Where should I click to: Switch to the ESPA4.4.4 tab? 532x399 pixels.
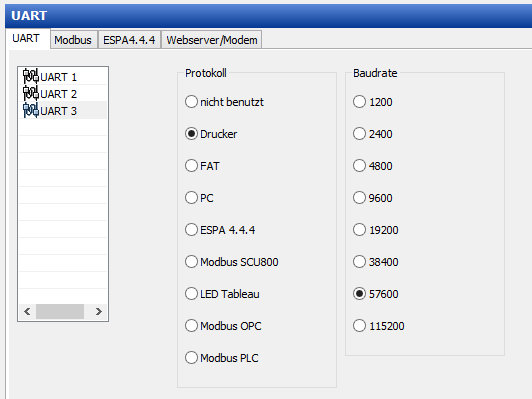(129, 40)
